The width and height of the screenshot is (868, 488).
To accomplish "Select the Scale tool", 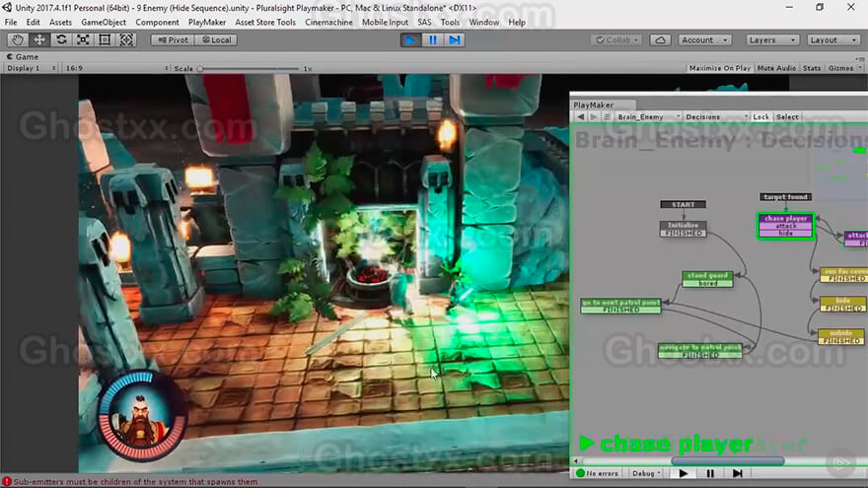I will pos(83,39).
